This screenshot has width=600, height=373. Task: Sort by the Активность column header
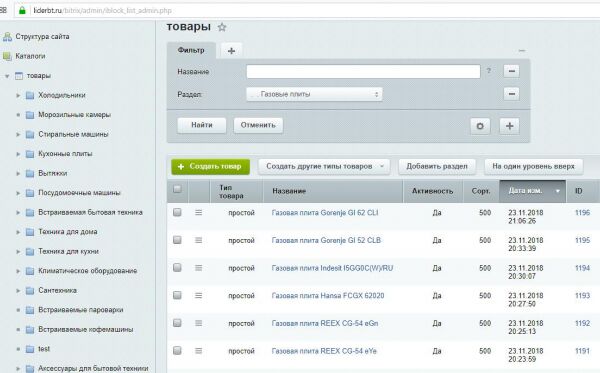point(433,191)
